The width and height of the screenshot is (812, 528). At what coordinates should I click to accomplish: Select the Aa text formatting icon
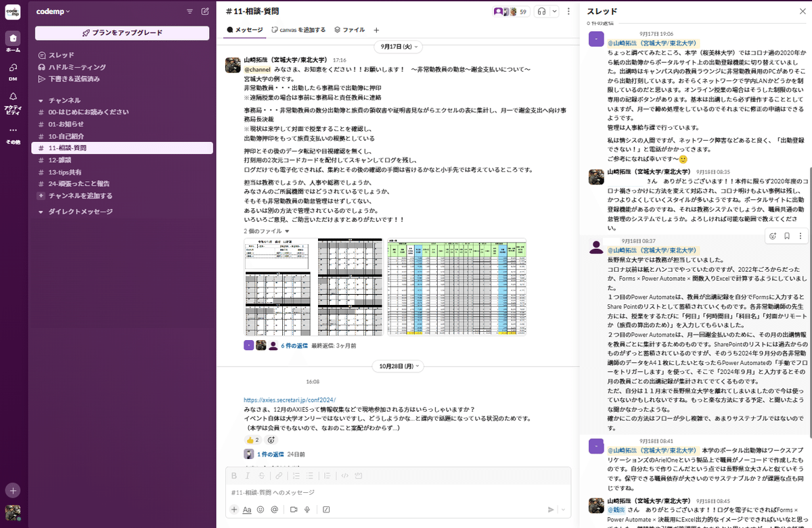coord(247,509)
